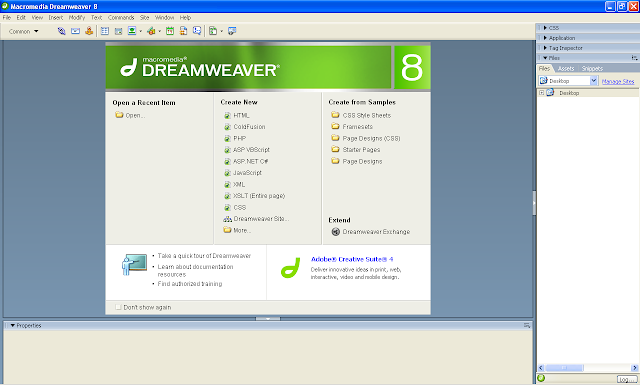The width and height of the screenshot is (640, 385).
Task: Click the Insert Date calendar icon
Action: click(x=170, y=31)
